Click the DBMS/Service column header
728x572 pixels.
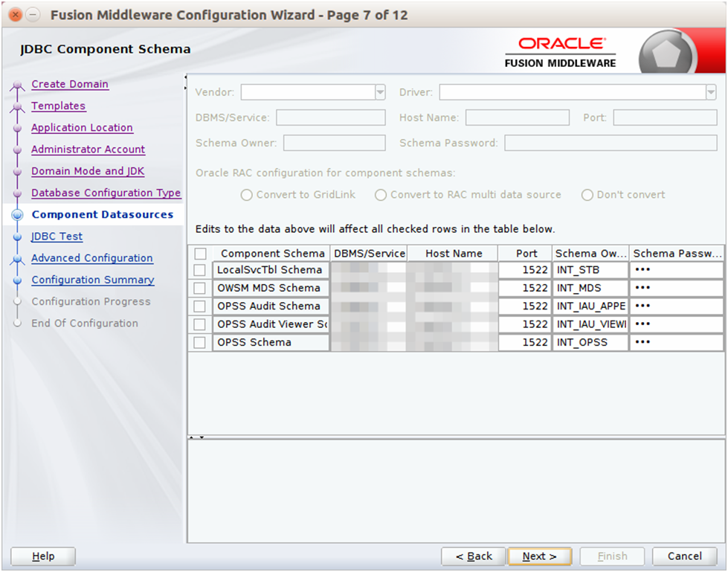(x=369, y=254)
